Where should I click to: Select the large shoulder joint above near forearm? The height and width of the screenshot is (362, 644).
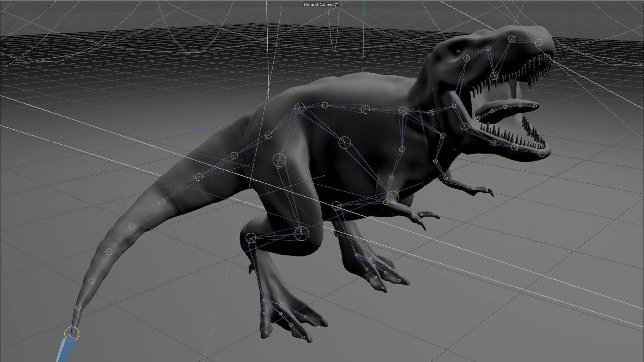(393, 196)
